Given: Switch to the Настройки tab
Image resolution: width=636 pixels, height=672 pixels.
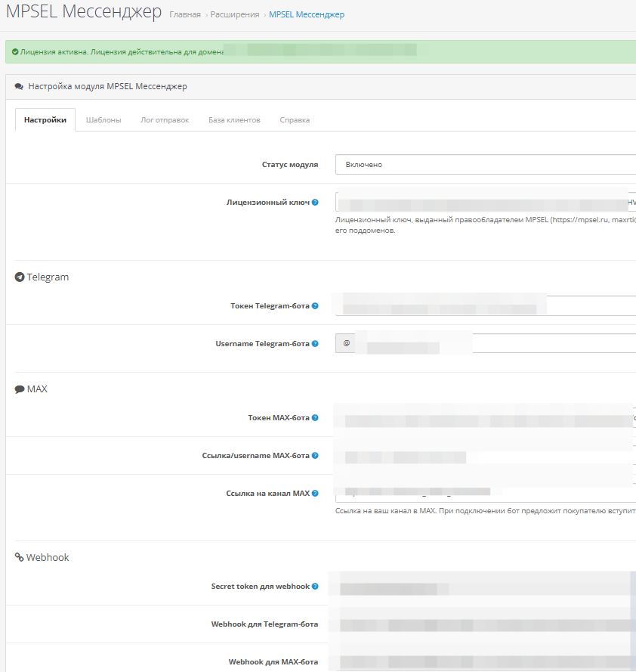Looking at the screenshot, I should [45, 120].
